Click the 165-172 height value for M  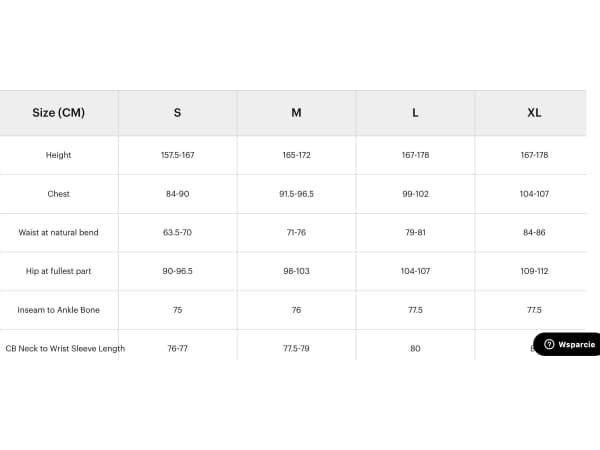click(296, 155)
